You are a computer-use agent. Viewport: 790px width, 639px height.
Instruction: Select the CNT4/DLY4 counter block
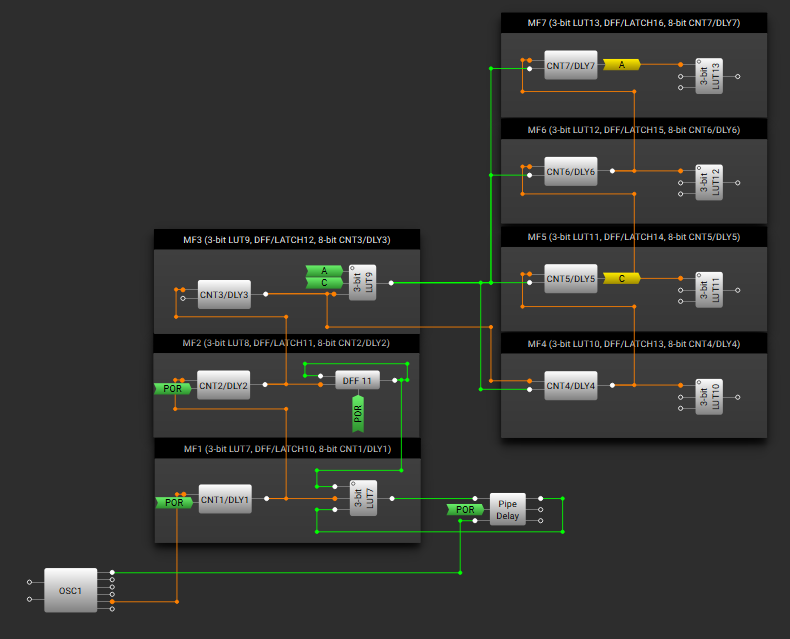(571, 386)
